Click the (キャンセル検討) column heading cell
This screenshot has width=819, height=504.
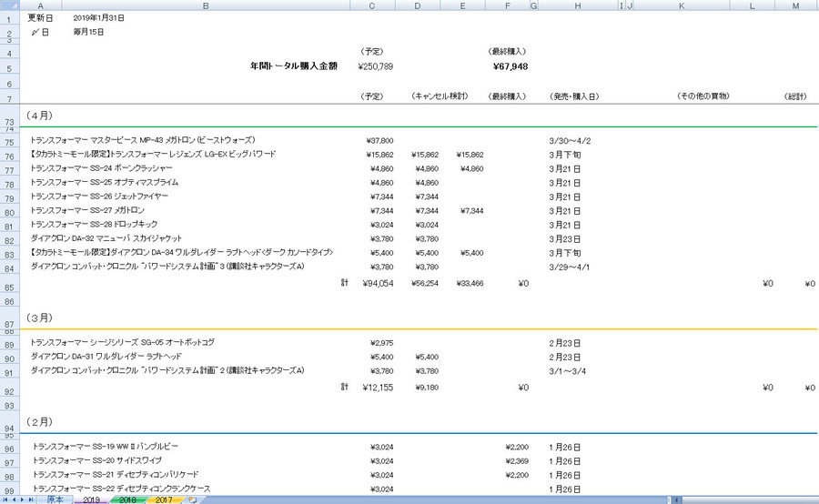pyautogui.click(x=440, y=96)
